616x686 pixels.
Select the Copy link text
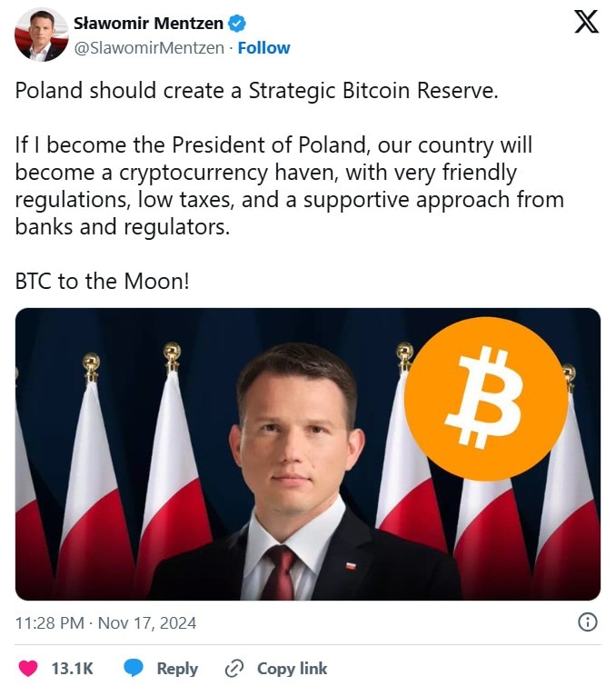[292, 668]
